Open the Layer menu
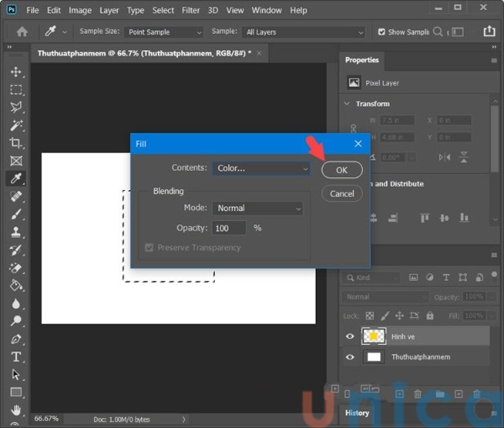Image resolution: width=504 pixels, height=428 pixels. pyautogui.click(x=109, y=10)
